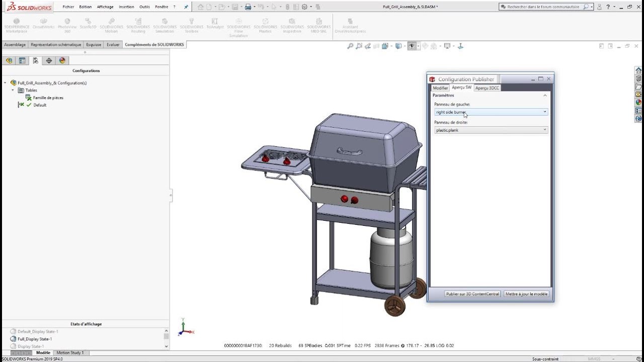Image resolution: width=644 pixels, height=362 pixels.
Task: Click Publier sur 3D ContentCentral button
Action: (x=473, y=294)
